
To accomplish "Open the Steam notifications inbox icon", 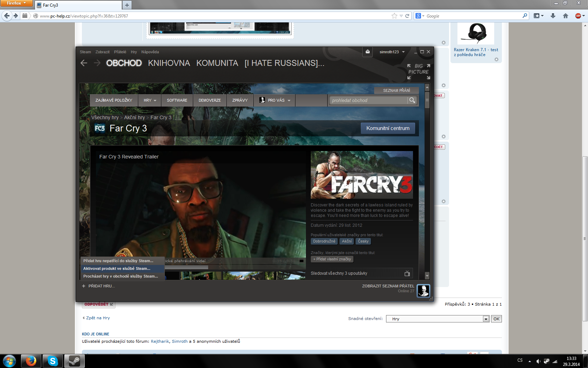I will [367, 52].
